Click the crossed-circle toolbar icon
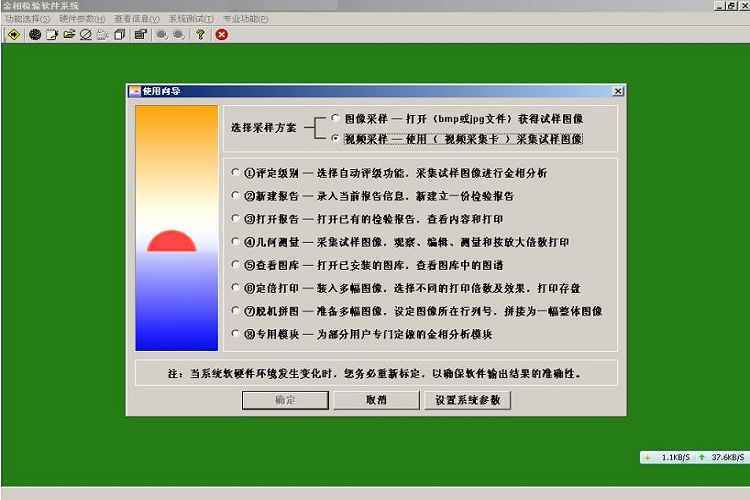 click(86, 34)
